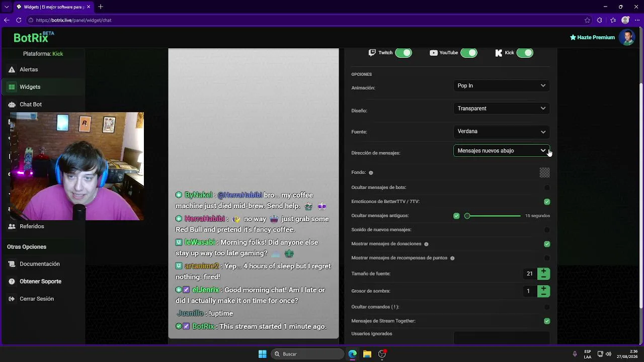Click the Hazte Premium button
The height and width of the screenshot is (362, 644).
592,37
